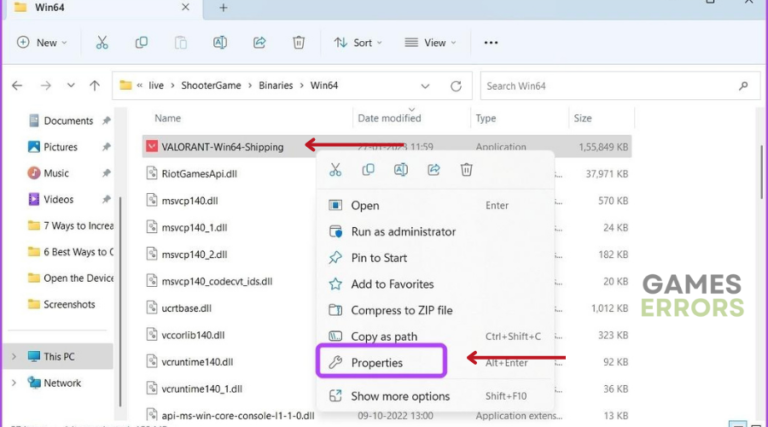Image resolution: width=768 pixels, height=427 pixels.
Task: Click the Copy icon in top toolbar
Action: tap(141, 43)
